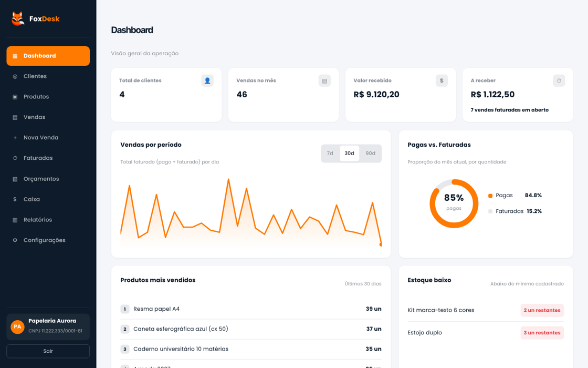Open the Faturadas section
The image size is (588, 368).
(x=48, y=158)
